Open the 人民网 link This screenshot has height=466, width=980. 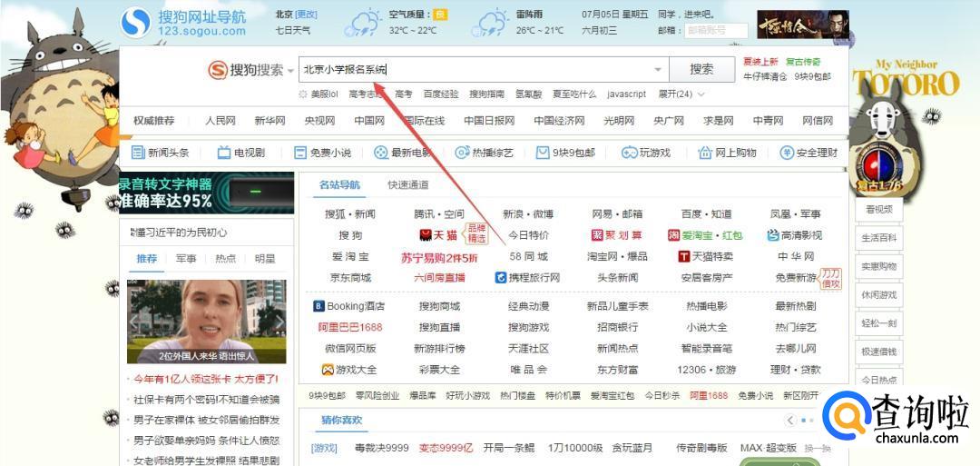point(220,121)
